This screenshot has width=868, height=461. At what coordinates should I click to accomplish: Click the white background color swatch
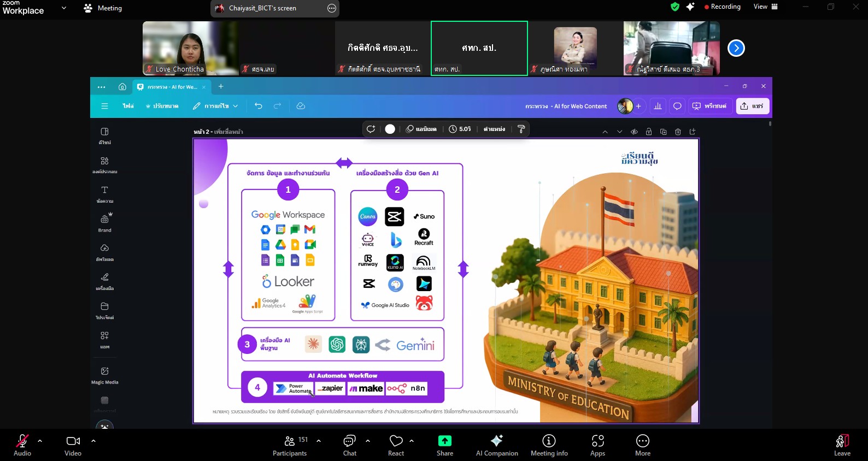point(390,129)
